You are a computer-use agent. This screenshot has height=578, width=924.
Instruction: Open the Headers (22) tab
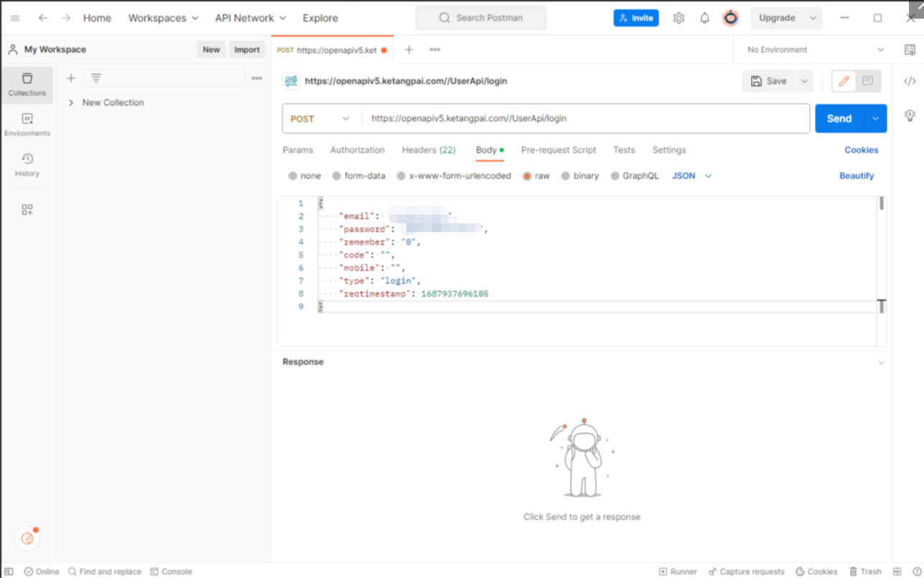pyautogui.click(x=429, y=150)
